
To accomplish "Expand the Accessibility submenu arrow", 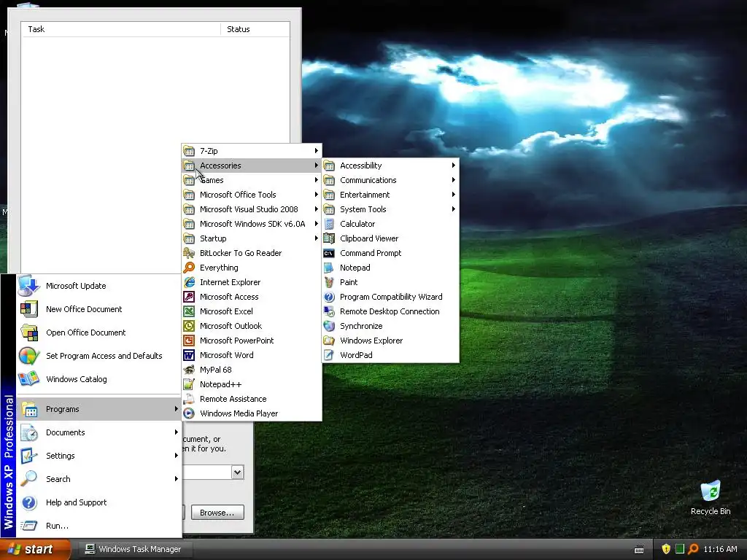I will 454,166.
